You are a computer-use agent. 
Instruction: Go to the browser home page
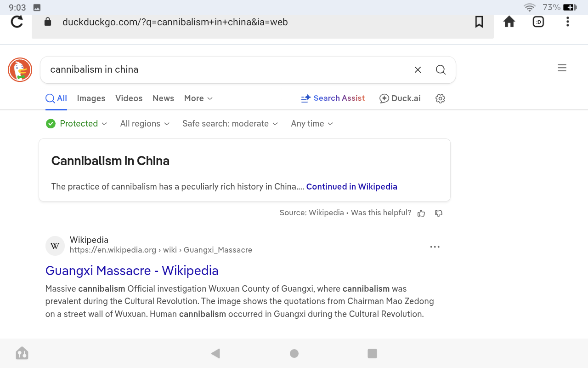coord(509,22)
